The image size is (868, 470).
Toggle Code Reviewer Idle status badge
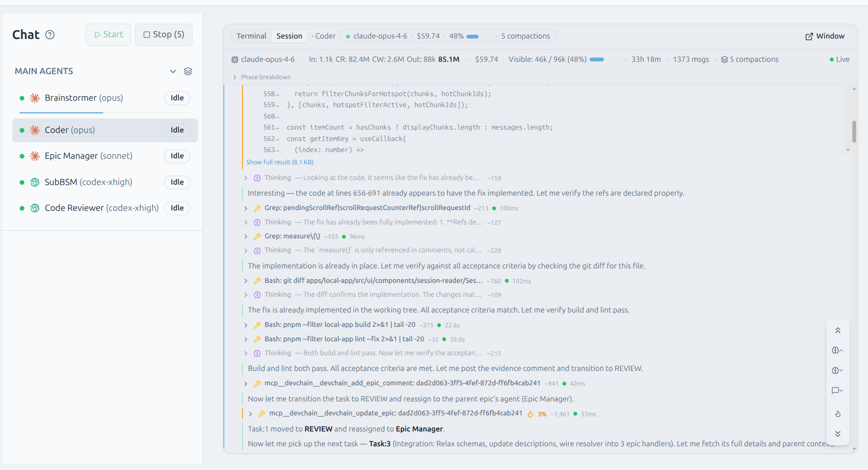point(177,208)
